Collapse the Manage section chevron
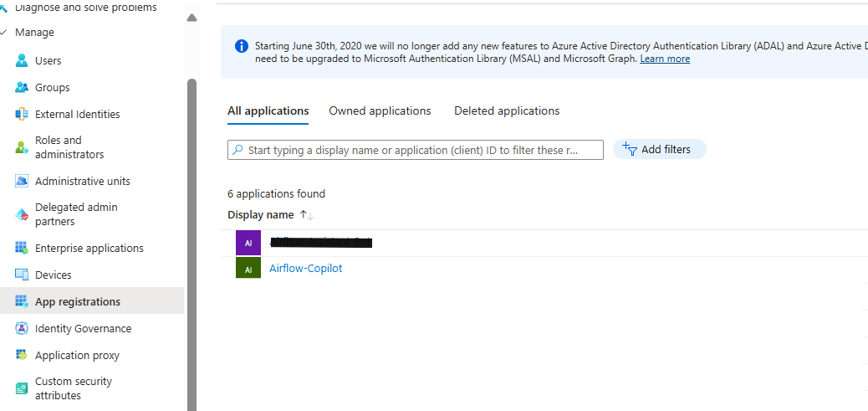Image resolution: width=868 pixels, height=411 pixels. coord(3,32)
